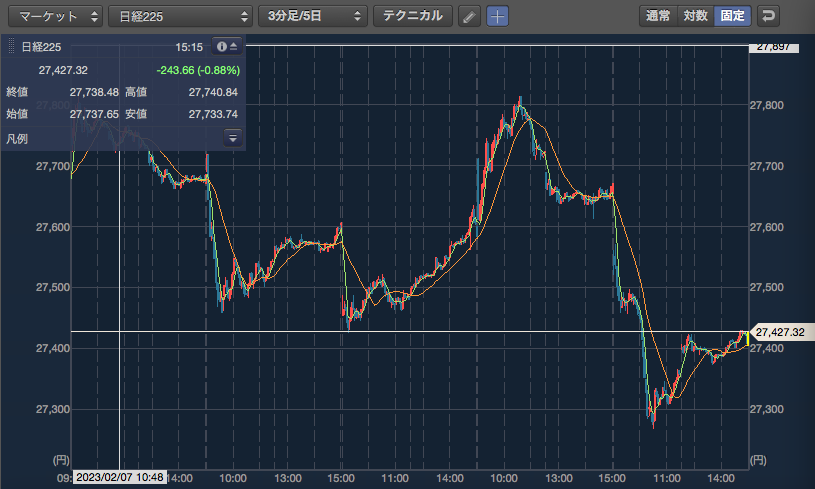
Task: Open the 日経225 symbol dropdown
Action: coord(180,16)
